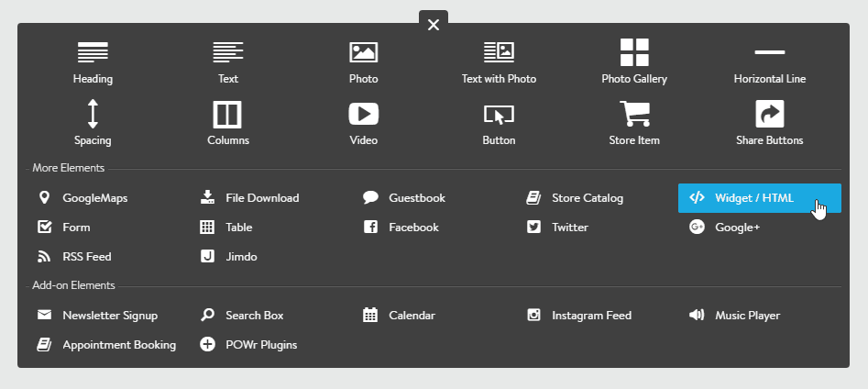Viewport: 868px width, 389px height.
Task: Close the element picker panel
Action: [x=434, y=25]
